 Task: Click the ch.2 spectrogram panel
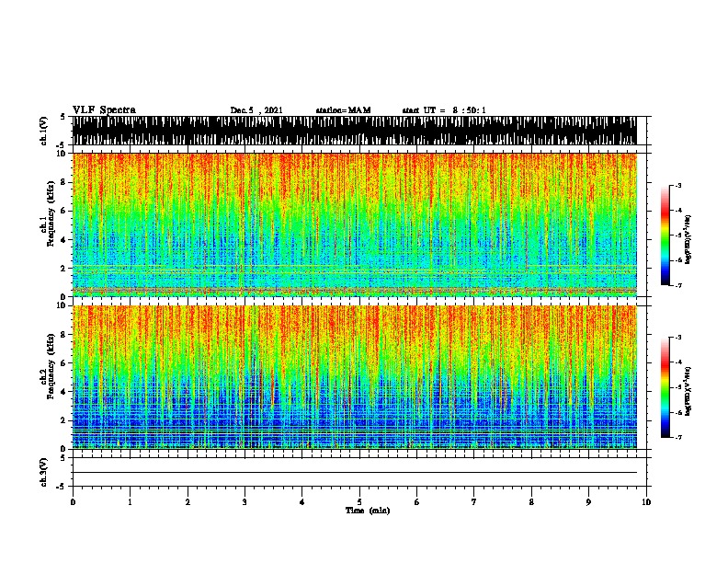click(x=355, y=377)
